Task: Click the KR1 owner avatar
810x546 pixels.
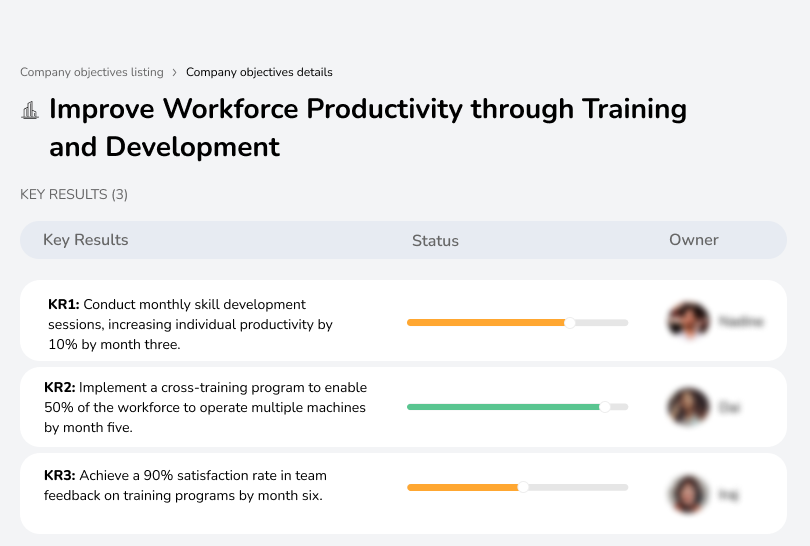Action: [689, 321]
